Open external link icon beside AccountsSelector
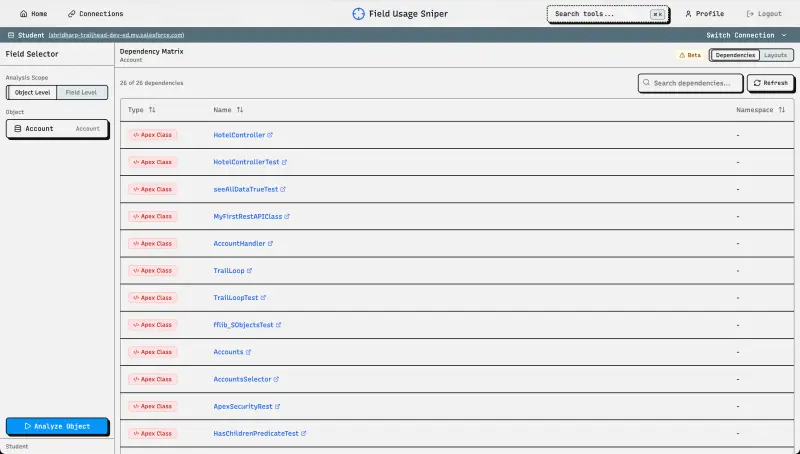The height and width of the screenshot is (454, 800). 276,380
